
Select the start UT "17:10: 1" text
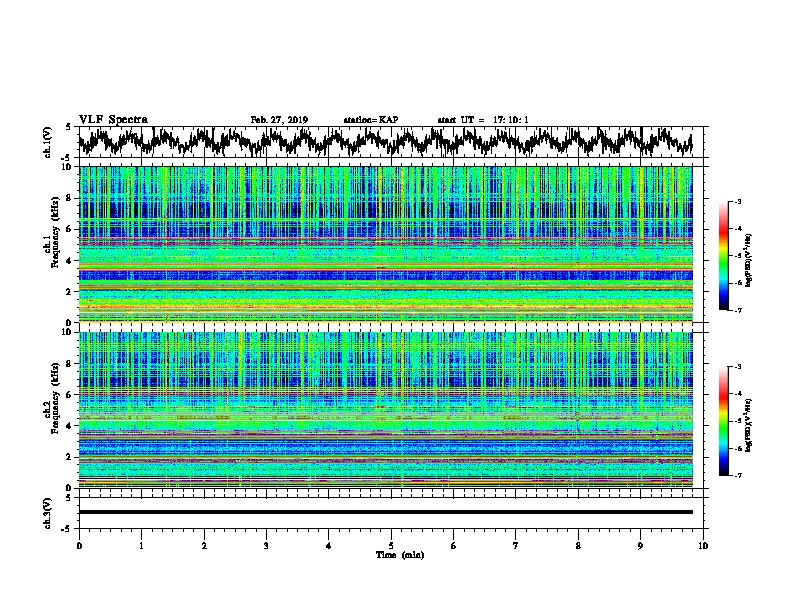(x=511, y=120)
